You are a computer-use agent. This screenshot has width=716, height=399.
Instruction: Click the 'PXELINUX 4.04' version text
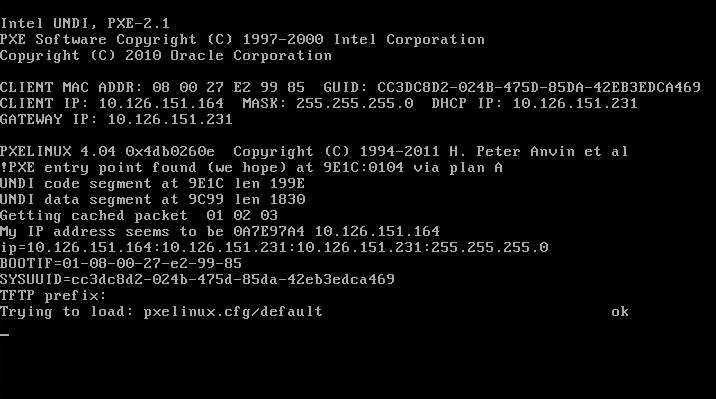(x=58, y=151)
